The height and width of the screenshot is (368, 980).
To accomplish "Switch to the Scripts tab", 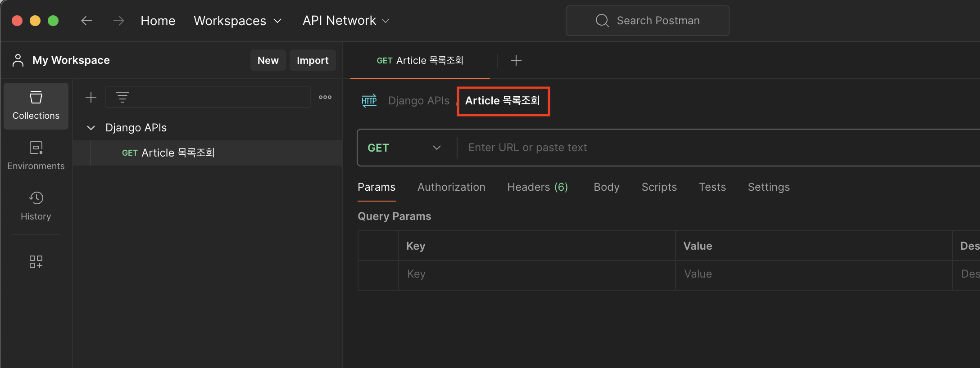I will point(659,187).
